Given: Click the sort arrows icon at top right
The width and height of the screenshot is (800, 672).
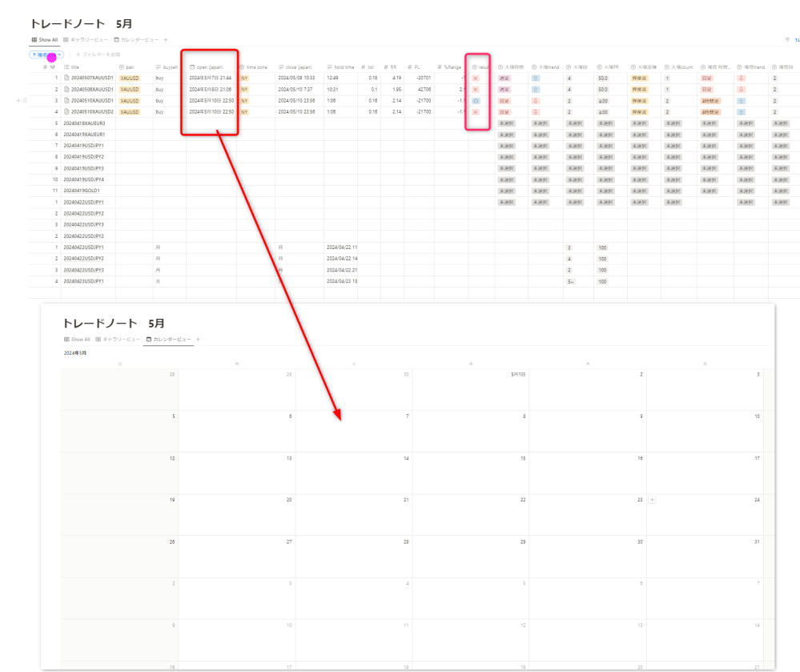Looking at the screenshot, I should [x=797, y=39].
